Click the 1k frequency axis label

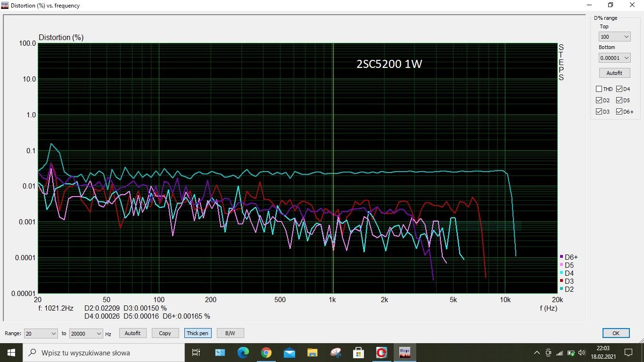pos(332,300)
